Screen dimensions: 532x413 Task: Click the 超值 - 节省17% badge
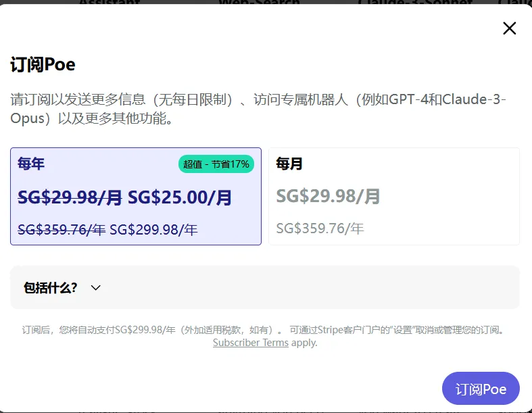coord(216,164)
